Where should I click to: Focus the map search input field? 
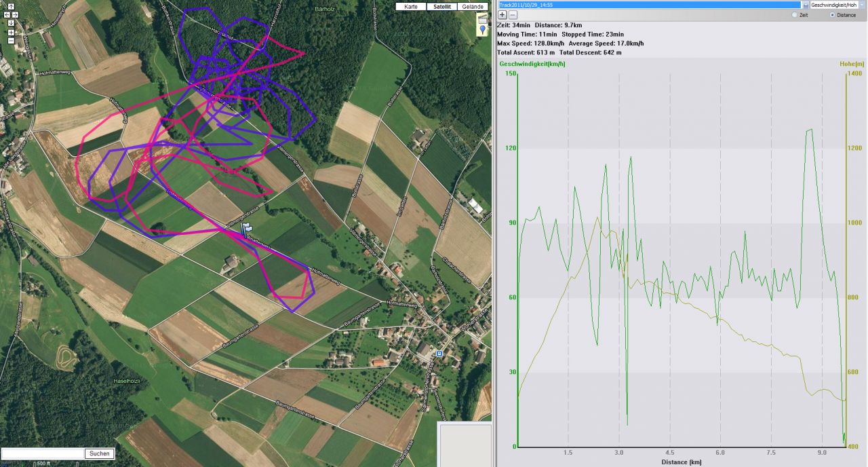[x=43, y=453]
